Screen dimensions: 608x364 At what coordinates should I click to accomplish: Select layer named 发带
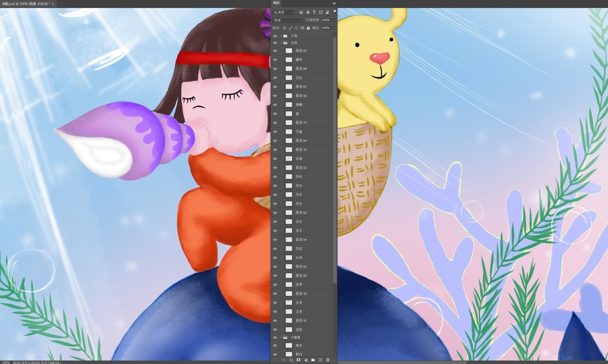tap(299, 284)
